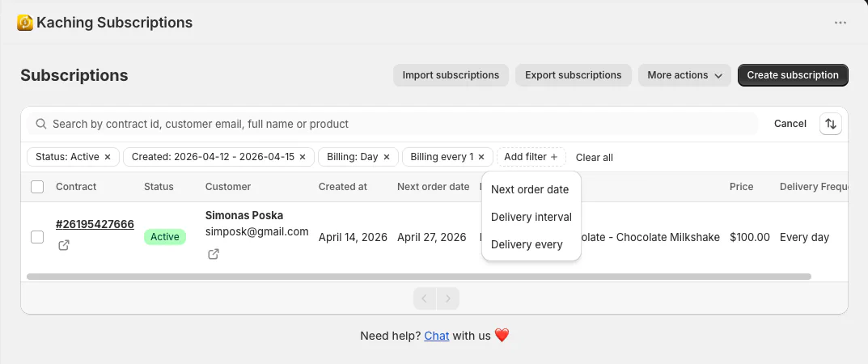Click Import subscriptions button
Screen dimensions: 868x364
pos(451,75)
